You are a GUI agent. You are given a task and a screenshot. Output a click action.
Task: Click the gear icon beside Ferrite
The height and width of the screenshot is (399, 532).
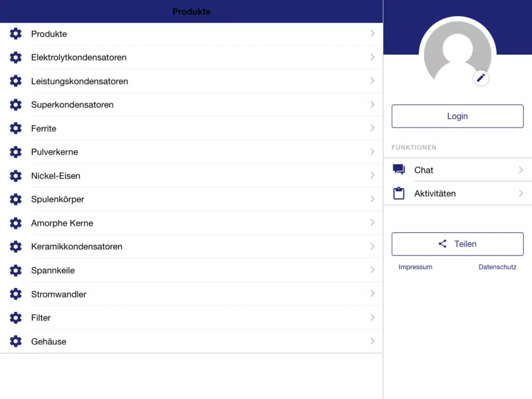[15, 128]
